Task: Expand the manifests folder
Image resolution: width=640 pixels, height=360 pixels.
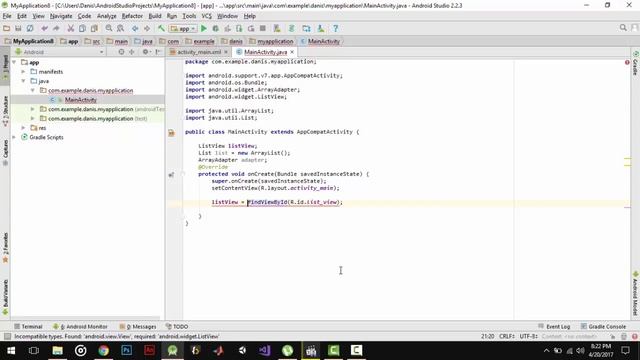Action: [23, 71]
